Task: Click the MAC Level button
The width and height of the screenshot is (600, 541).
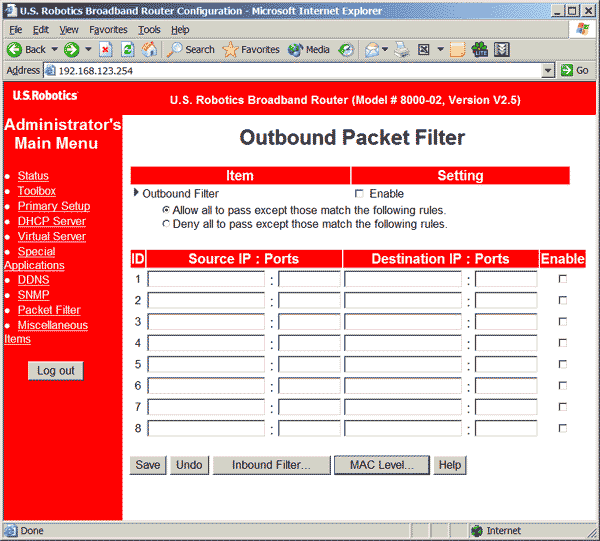Action: [381, 465]
